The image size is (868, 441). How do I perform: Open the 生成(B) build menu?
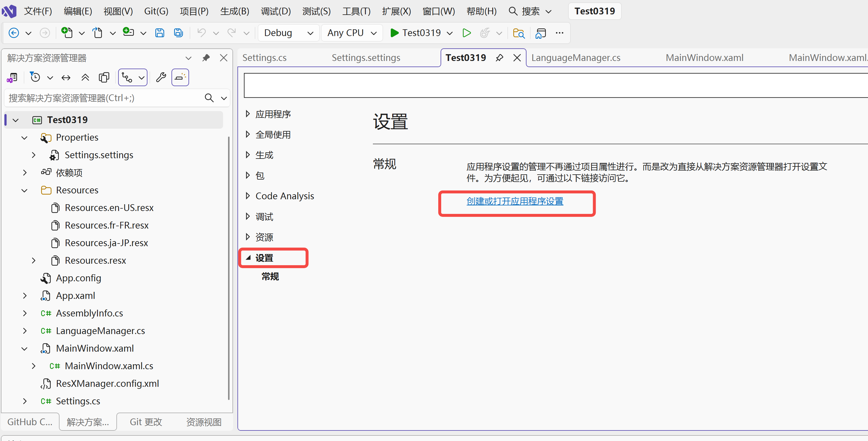[x=235, y=11]
